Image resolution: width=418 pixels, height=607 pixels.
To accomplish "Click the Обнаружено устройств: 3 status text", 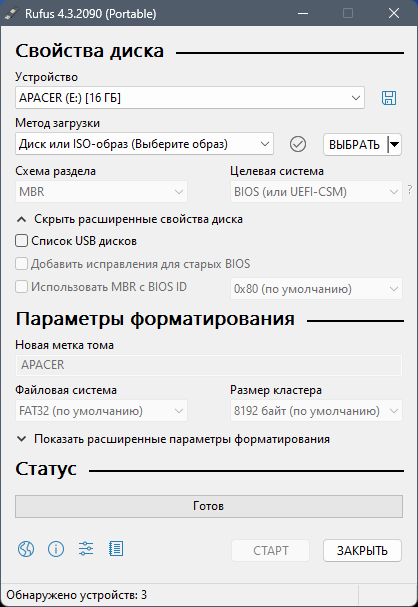I will tap(77, 595).
